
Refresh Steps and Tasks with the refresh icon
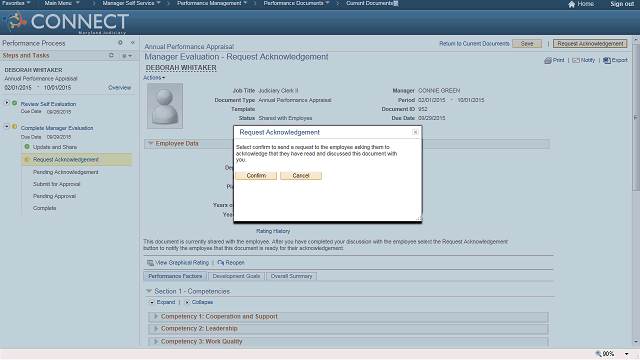111,55
